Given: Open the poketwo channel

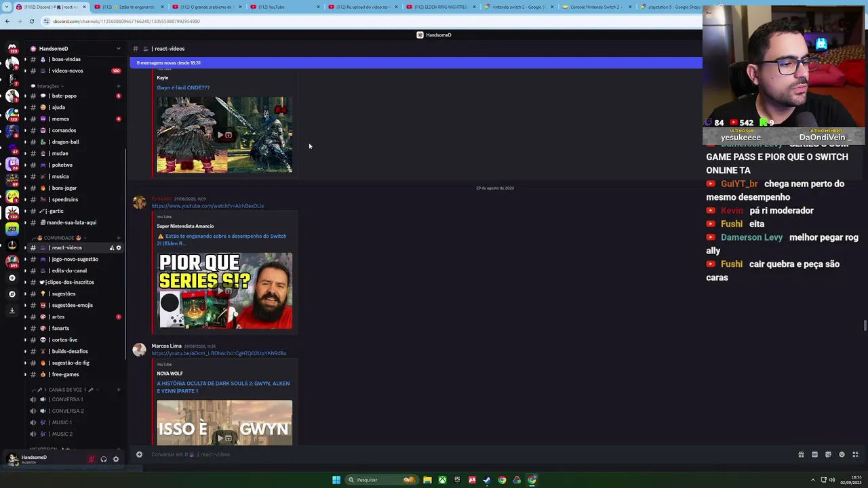Looking at the screenshot, I should [x=75, y=165].
